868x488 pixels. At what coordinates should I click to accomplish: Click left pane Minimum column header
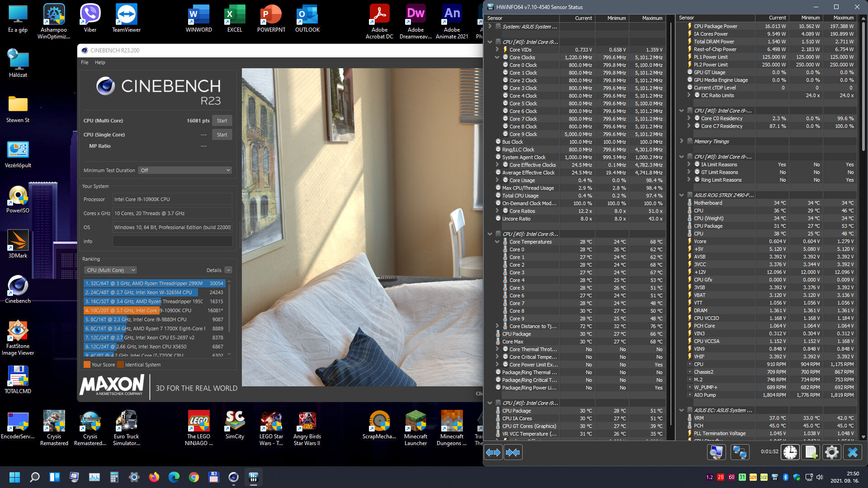[x=612, y=18]
